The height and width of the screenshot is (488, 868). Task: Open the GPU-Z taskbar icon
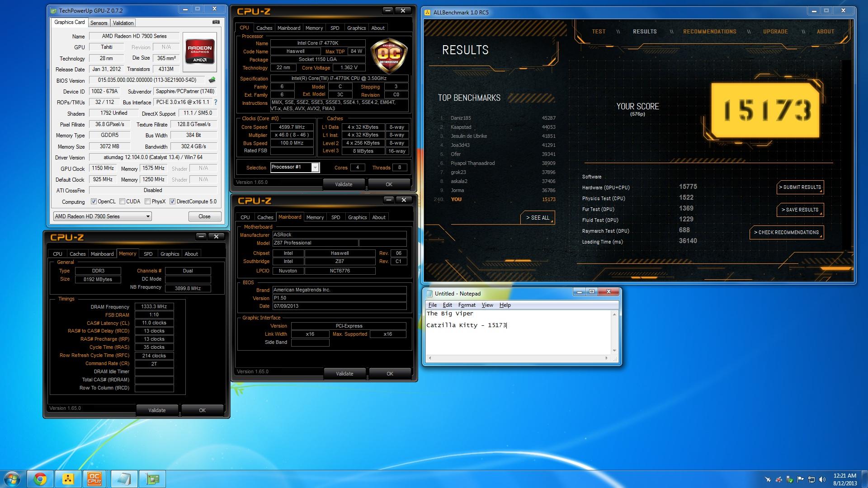pos(152,479)
